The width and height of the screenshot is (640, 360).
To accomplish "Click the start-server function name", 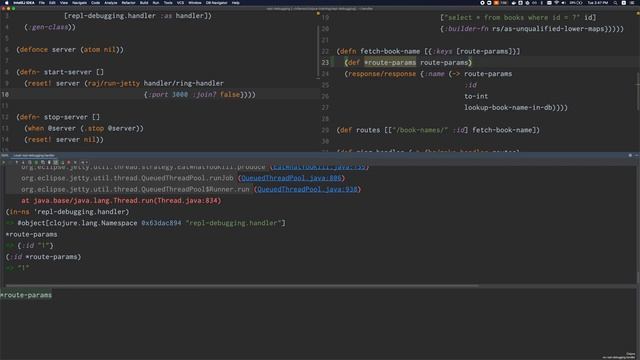I will tap(68, 72).
